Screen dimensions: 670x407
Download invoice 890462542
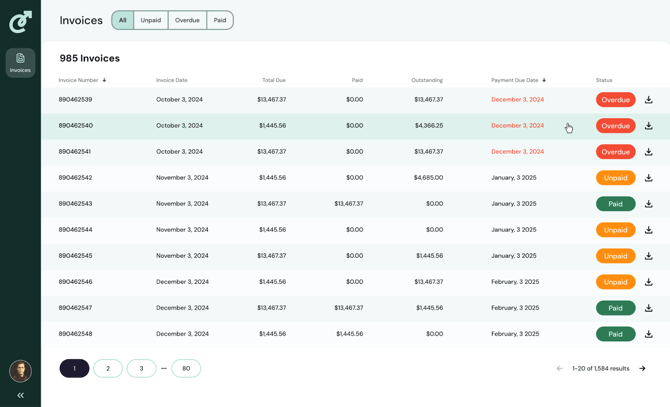tap(649, 178)
